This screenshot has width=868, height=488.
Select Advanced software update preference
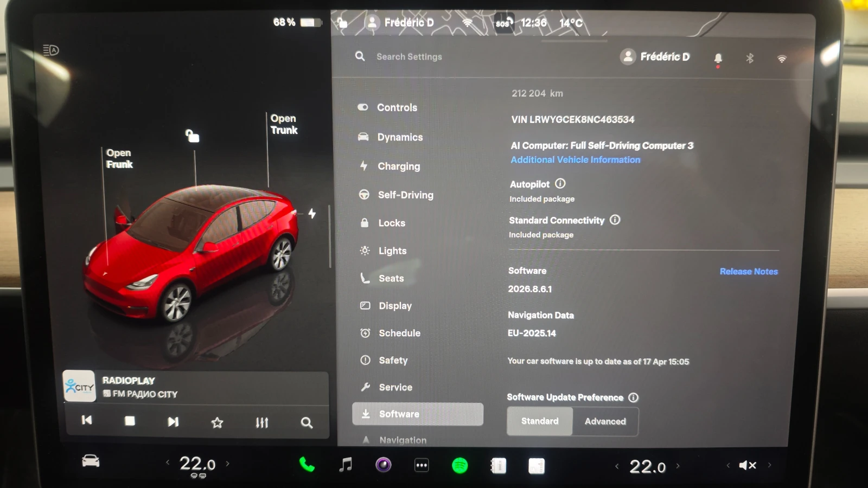click(x=605, y=421)
